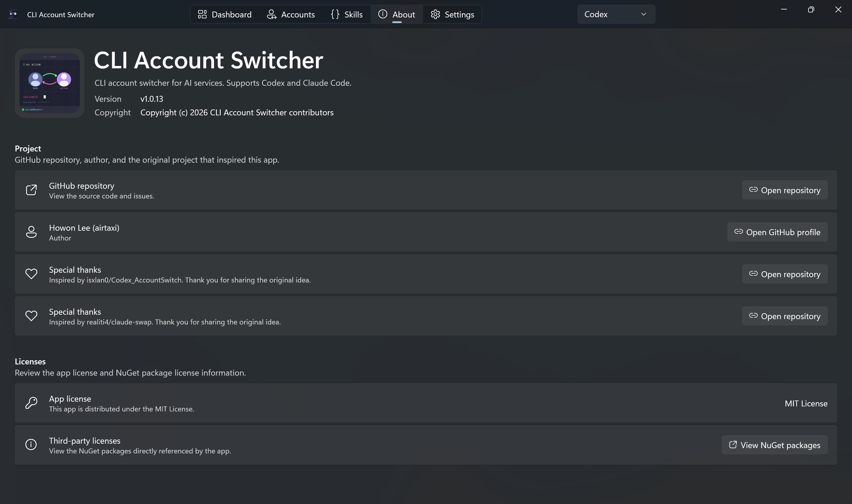852x504 pixels.
Task: Select the About tab
Action: (397, 14)
